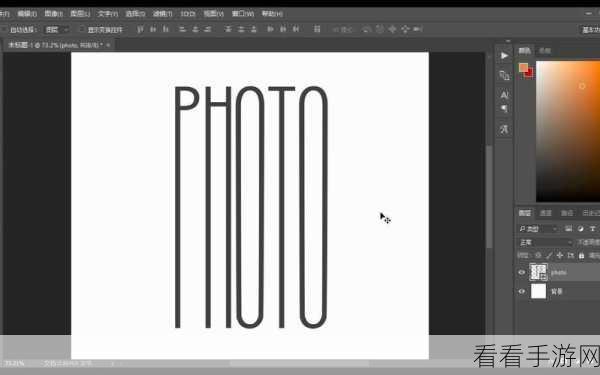Hide the photo layer via eye icon
The image size is (600, 375).
click(x=522, y=272)
